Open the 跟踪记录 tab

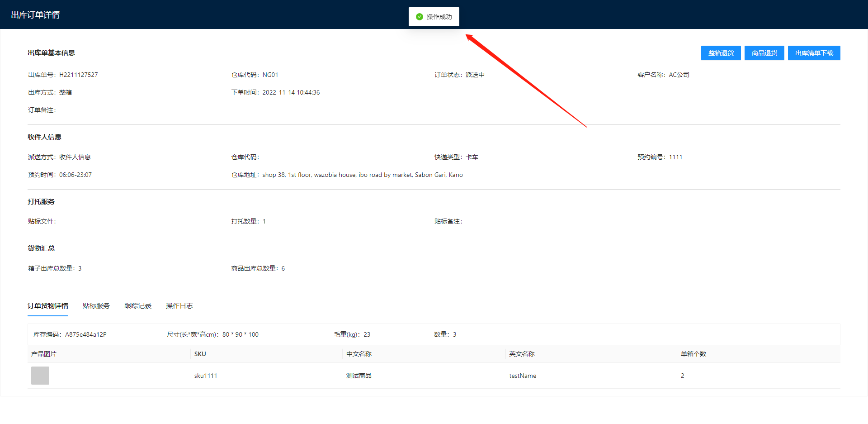138,306
